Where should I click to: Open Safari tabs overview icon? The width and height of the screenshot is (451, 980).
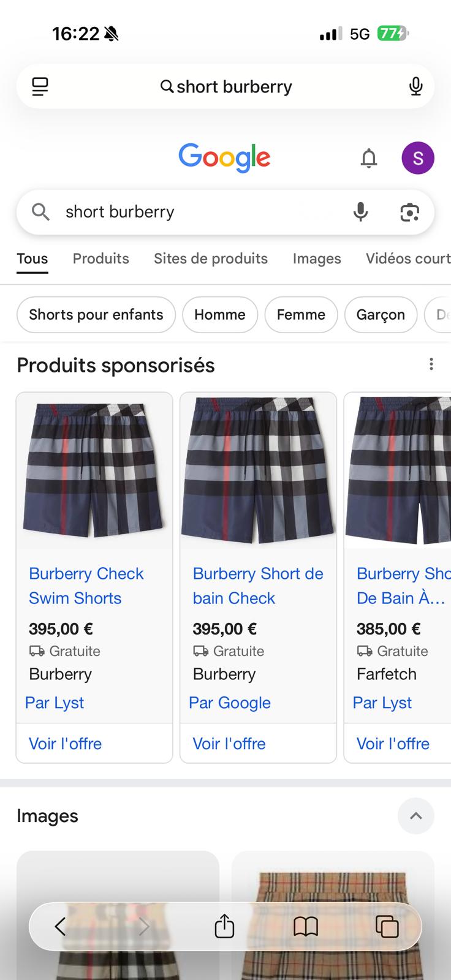pos(387,925)
